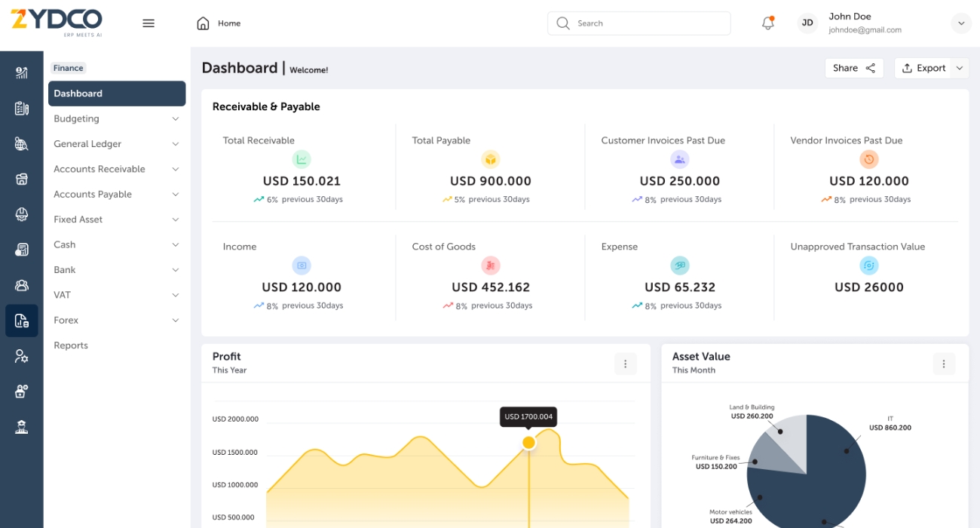980x528 pixels.
Task: Expand the Accounts Payable section chevron
Action: [x=175, y=195]
